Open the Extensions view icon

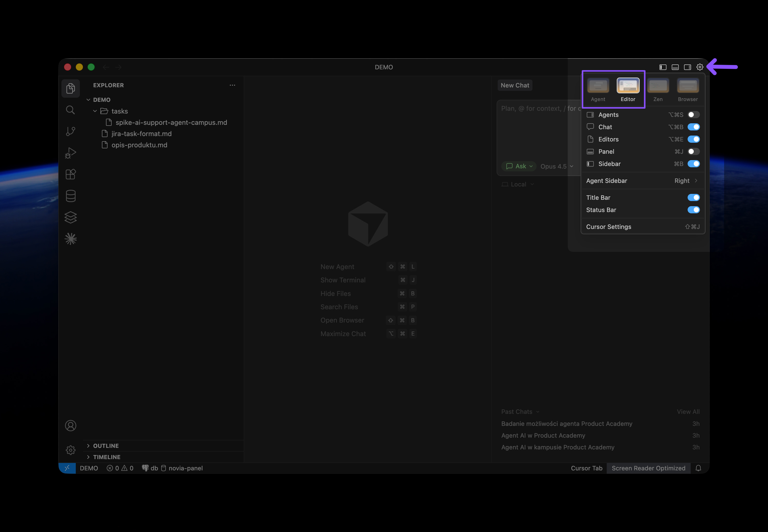click(70, 174)
